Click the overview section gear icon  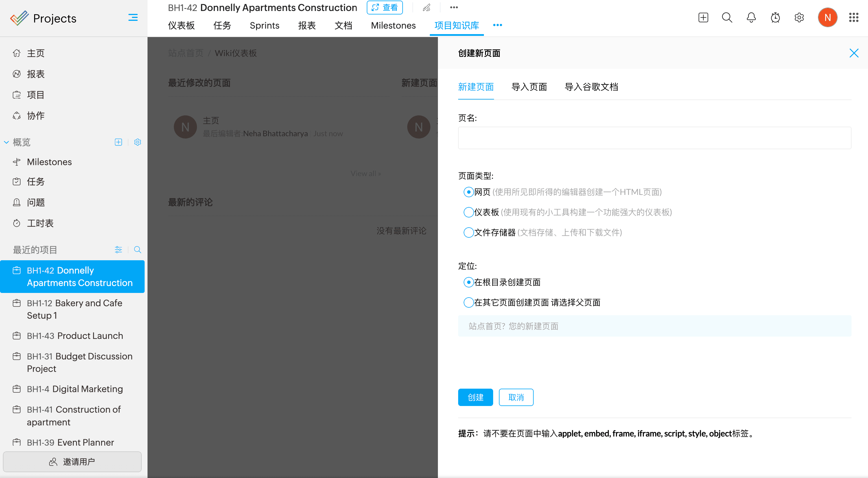pos(137,142)
